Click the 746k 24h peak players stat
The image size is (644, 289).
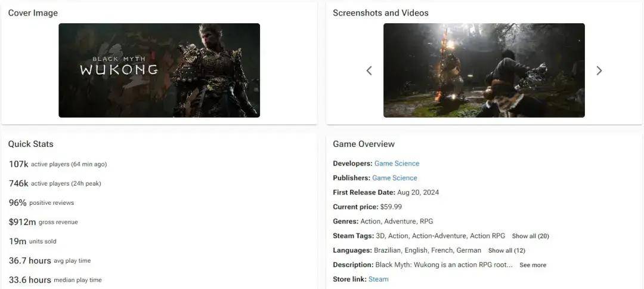coord(55,183)
